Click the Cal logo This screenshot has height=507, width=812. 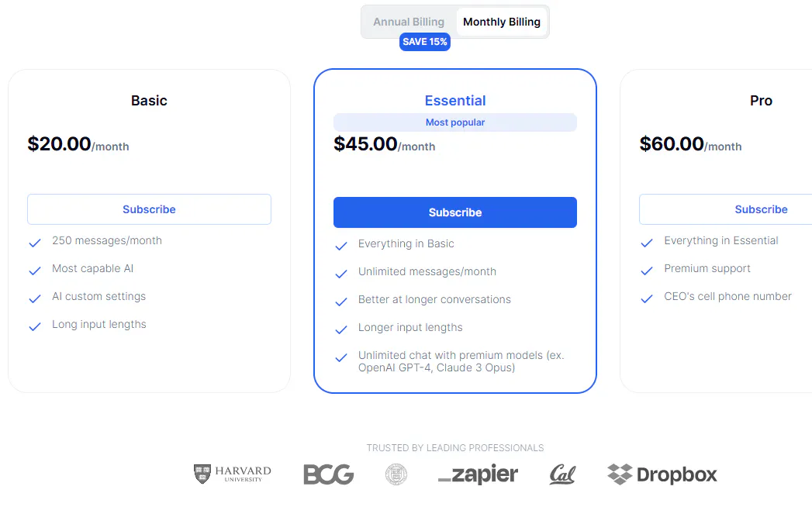click(562, 474)
